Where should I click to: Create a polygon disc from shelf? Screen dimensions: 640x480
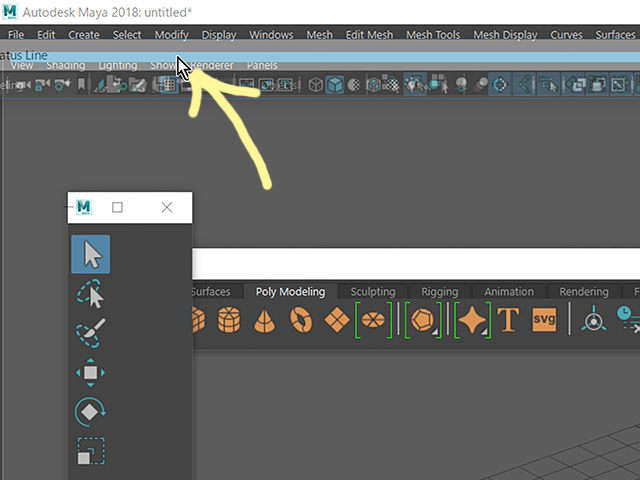tap(373, 320)
